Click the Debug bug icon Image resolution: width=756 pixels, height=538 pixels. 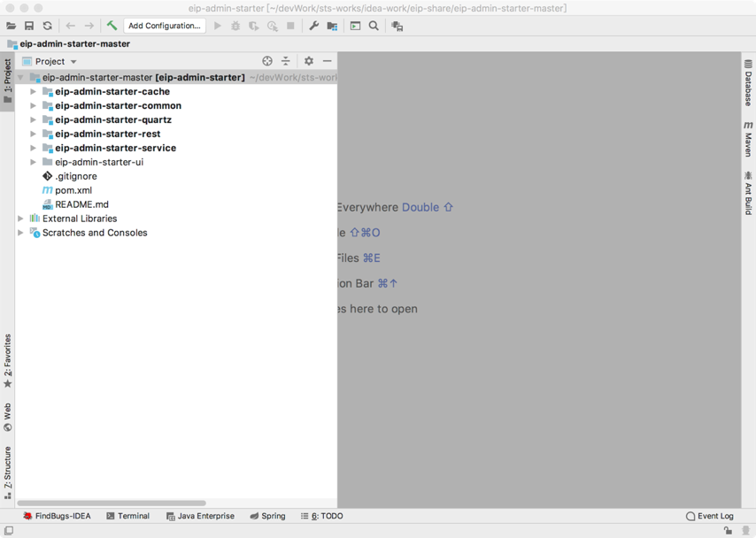tap(235, 26)
